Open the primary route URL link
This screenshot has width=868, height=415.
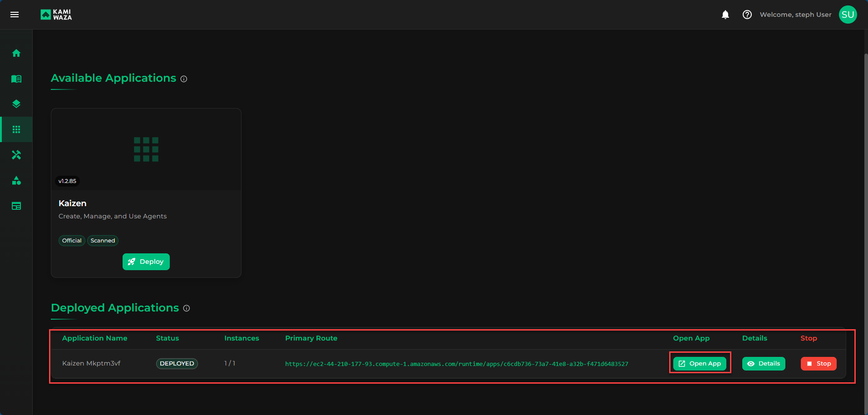click(x=457, y=364)
